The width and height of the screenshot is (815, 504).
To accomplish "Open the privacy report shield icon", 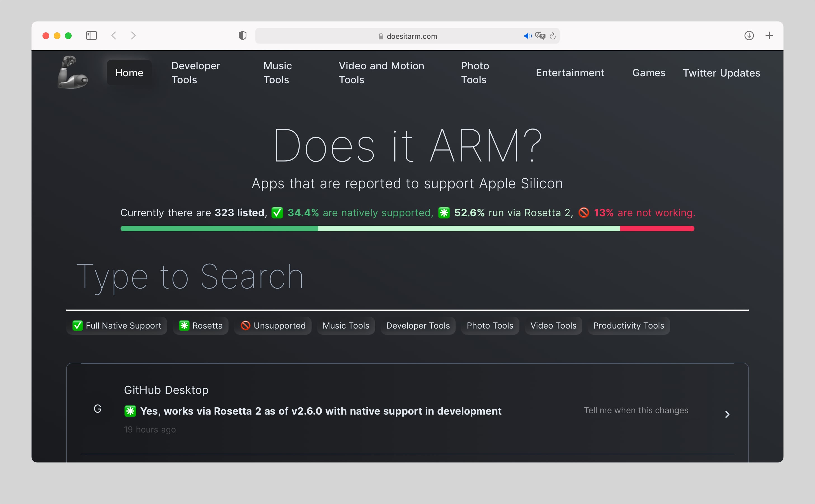I will click(242, 36).
